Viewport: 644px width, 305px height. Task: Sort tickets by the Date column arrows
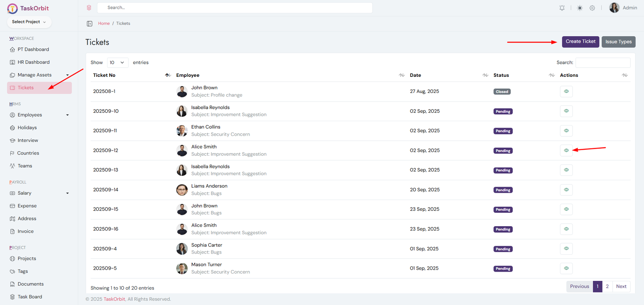[485, 75]
